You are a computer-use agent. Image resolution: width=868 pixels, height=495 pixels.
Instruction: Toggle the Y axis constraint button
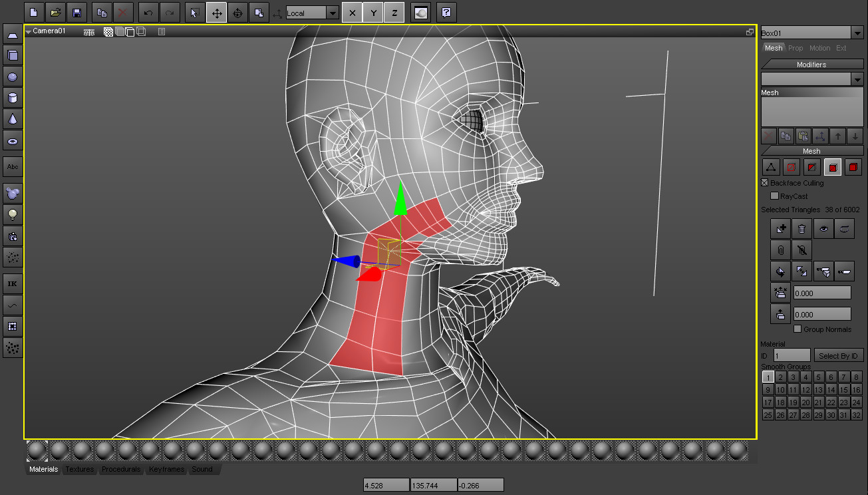(373, 13)
